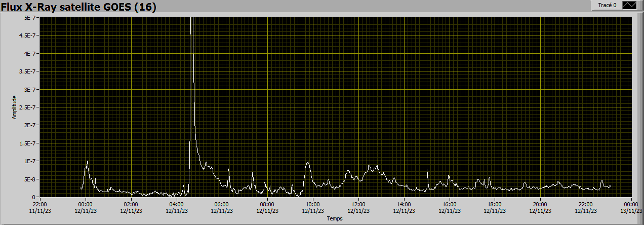
Task: Click the 16:00 12/11/23 time label
Action: [450, 207]
